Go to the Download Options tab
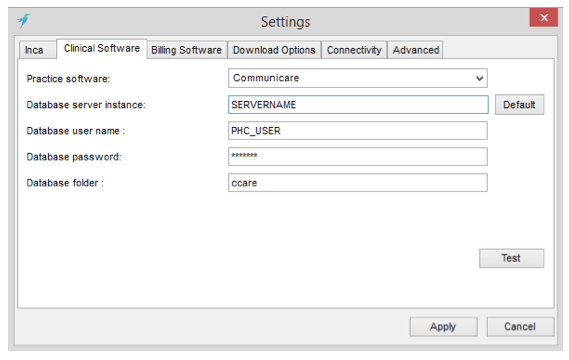 (x=274, y=50)
